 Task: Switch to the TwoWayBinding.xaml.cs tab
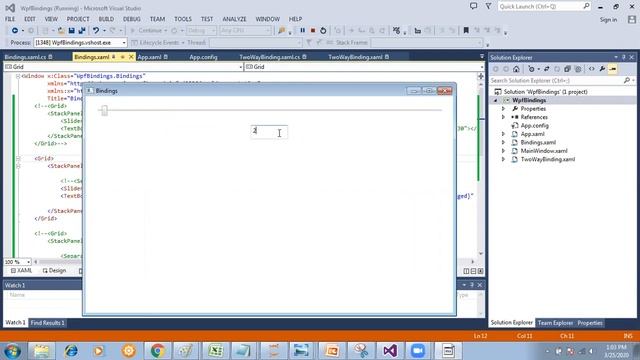(x=269, y=57)
